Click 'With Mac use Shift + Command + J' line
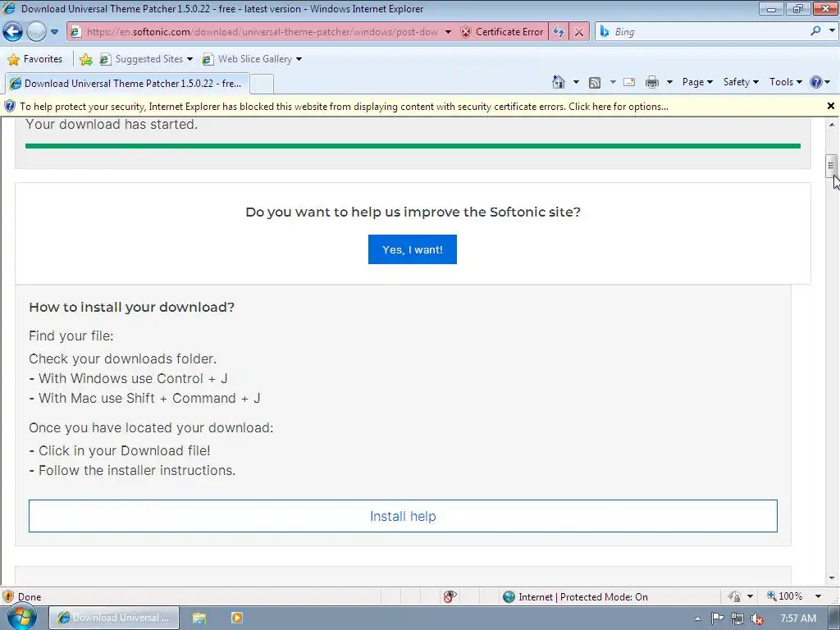 144,399
